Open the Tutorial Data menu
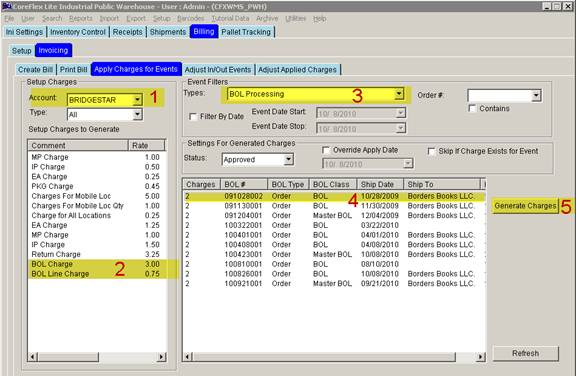This screenshot has width=576, height=376. 230,18
